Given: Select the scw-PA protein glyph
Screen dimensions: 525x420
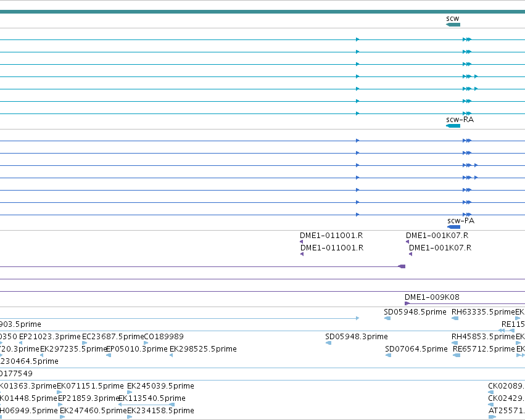Looking at the screenshot, I should [453, 227].
